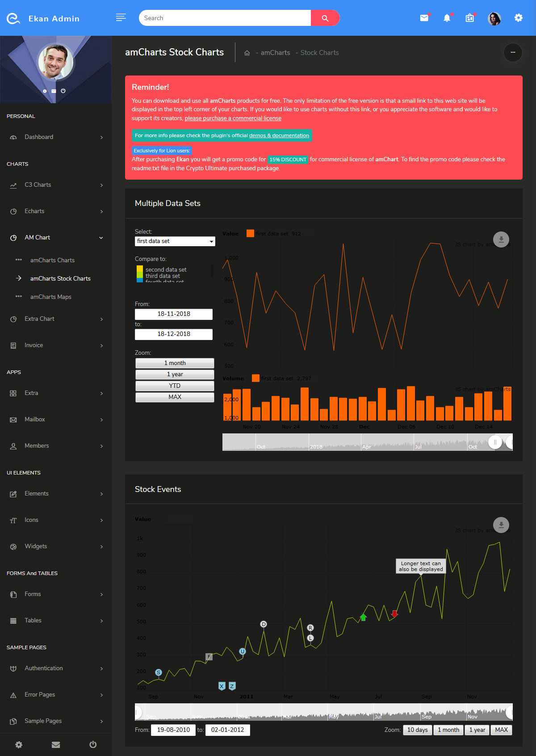Open the Widgets sidebar menu
The width and height of the screenshot is (536, 756).
pos(56,546)
